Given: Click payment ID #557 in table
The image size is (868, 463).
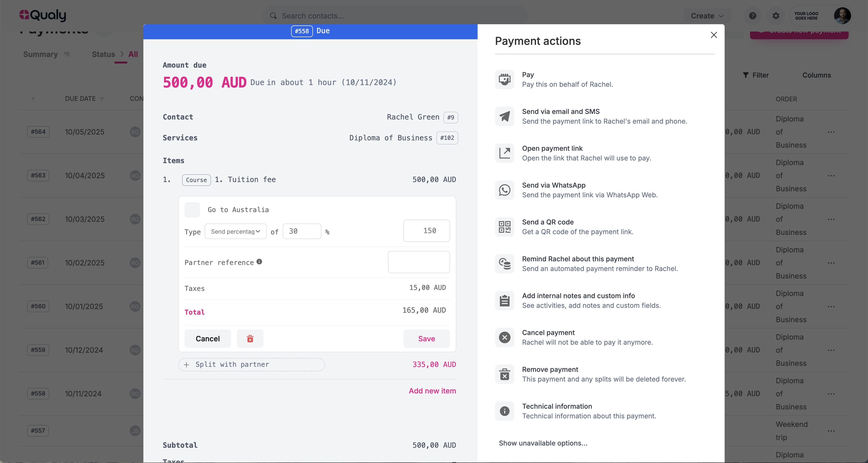Looking at the screenshot, I should 38,431.
